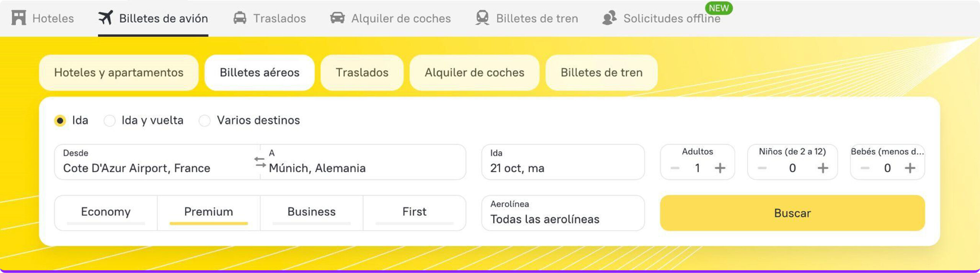Image resolution: width=980 pixels, height=273 pixels.
Task: Select Varios destinos trip type
Action: pyautogui.click(x=204, y=120)
